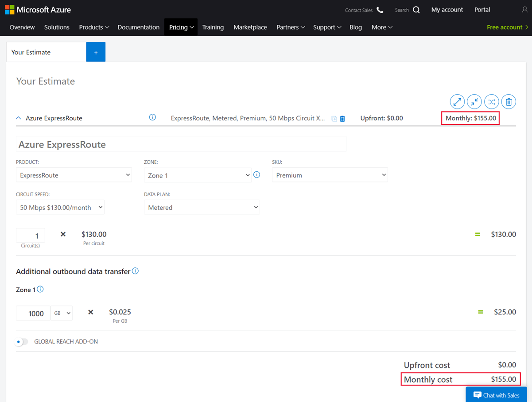The image size is (532, 402).
Task: Change the Data Plan dropdown from Metered
Action: (x=202, y=207)
